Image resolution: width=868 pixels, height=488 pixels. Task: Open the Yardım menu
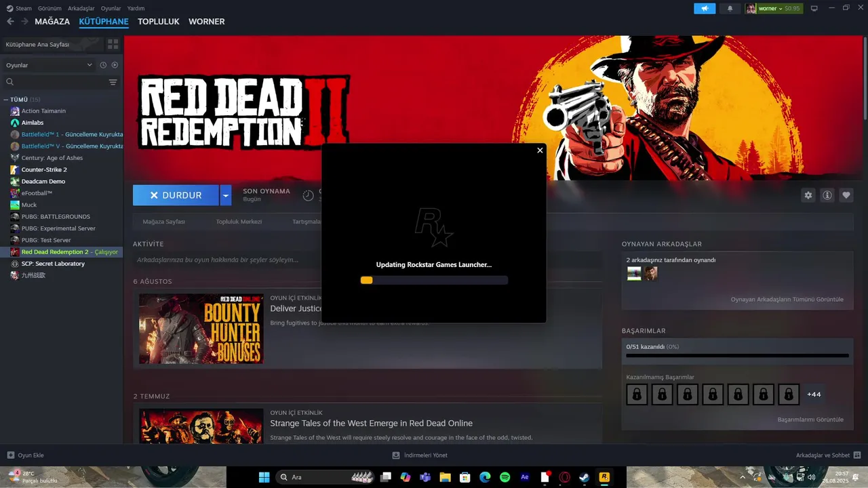(136, 8)
